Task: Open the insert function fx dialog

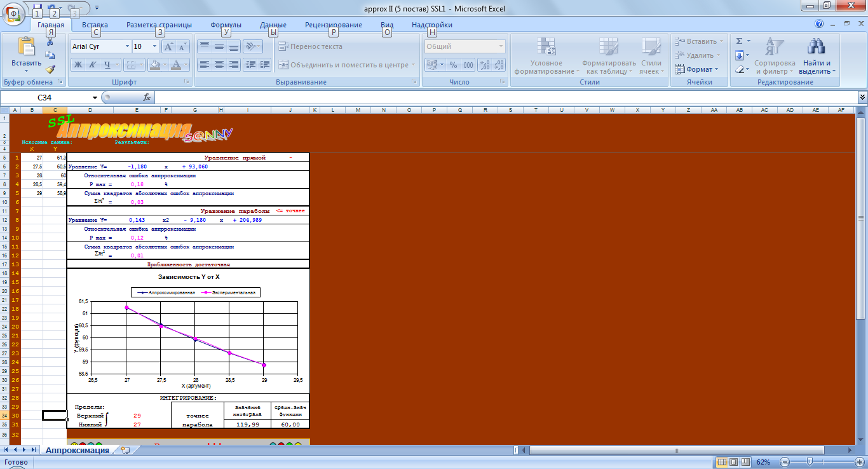Action: [x=147, y=97]
